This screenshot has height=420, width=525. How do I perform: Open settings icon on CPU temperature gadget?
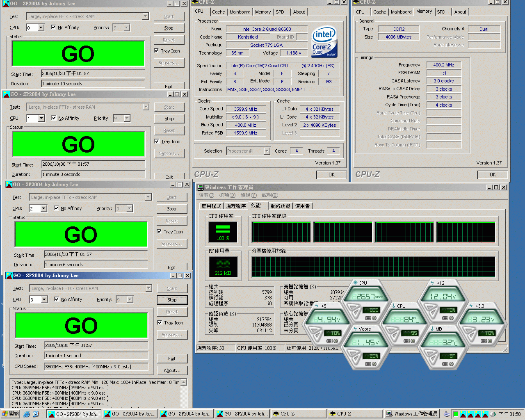[406, 341]
